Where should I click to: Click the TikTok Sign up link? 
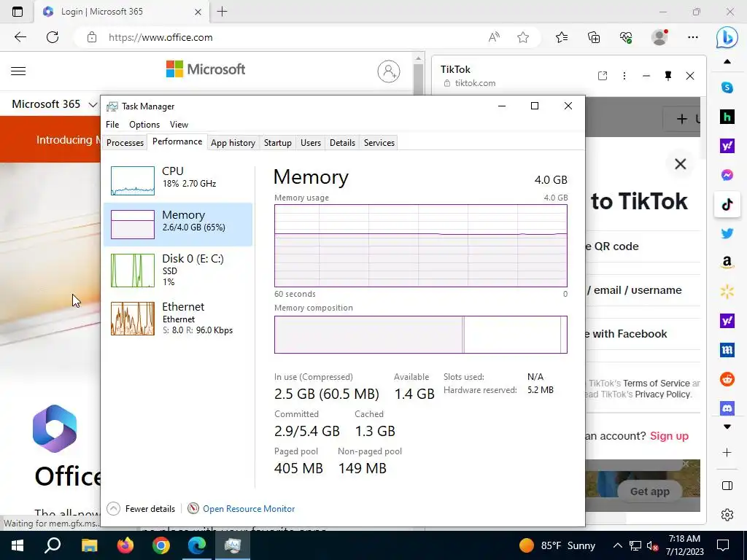coord(669,436)
